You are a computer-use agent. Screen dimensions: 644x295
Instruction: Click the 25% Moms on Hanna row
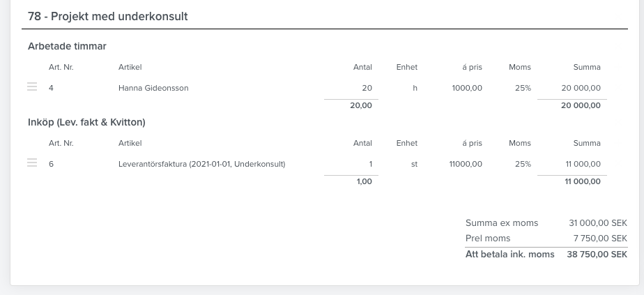(523, 88)
